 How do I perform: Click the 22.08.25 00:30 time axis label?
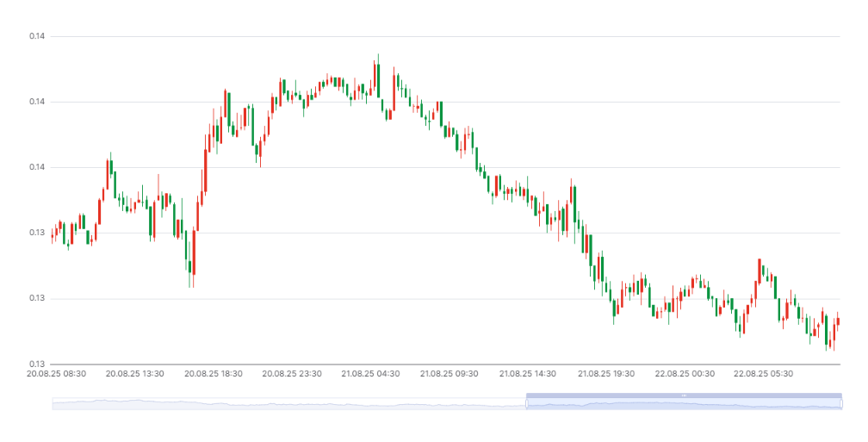coord(685,374)
